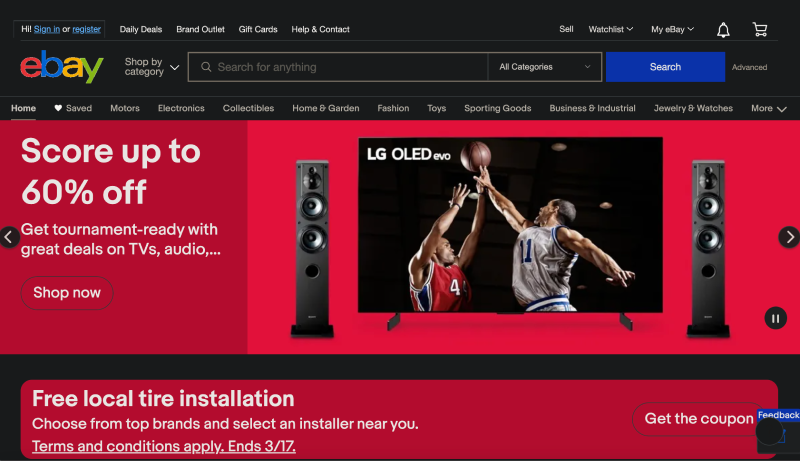The image size is (800, 461).
Task: Click the LG OLED TV banner image
Action: click(x=510, y=225)
